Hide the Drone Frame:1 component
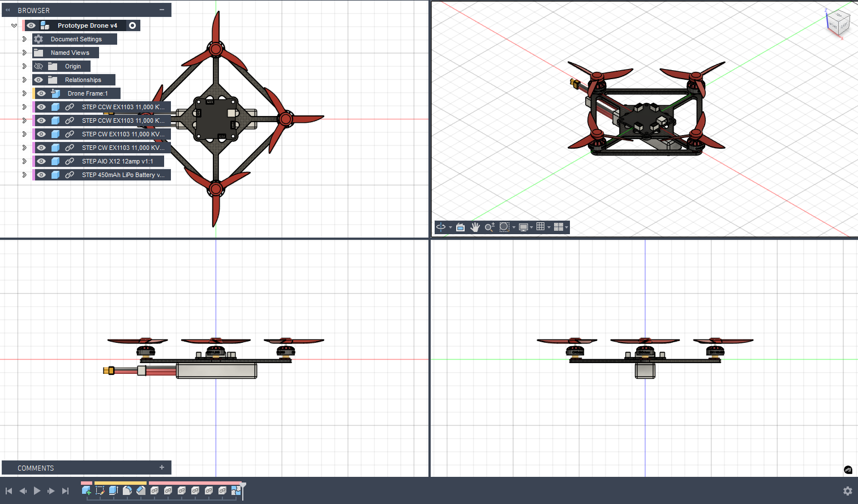The width and height of the screenshot is (858, 504). [x=41, y=93]
